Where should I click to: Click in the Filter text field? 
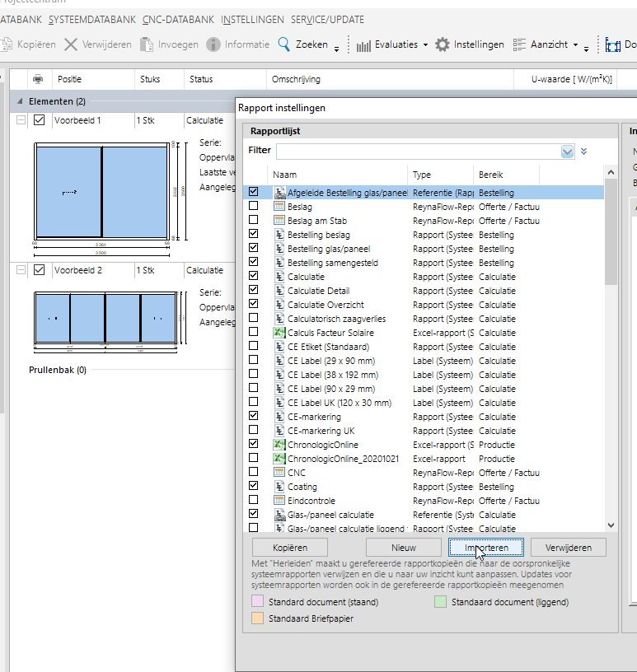click(419, 152)
